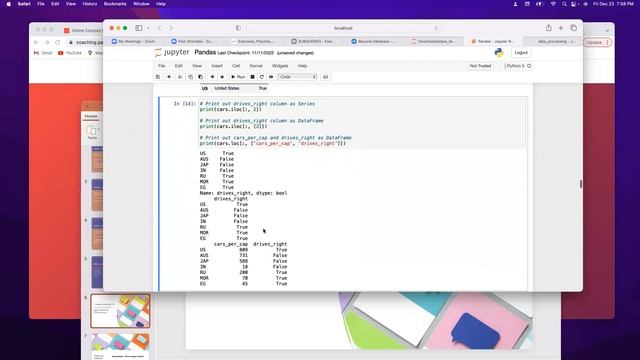This screenshot has width=640, height=360.
Task: Copy selected cells icon in Jupyter toolbar
Action: click(x=190, y=77)
